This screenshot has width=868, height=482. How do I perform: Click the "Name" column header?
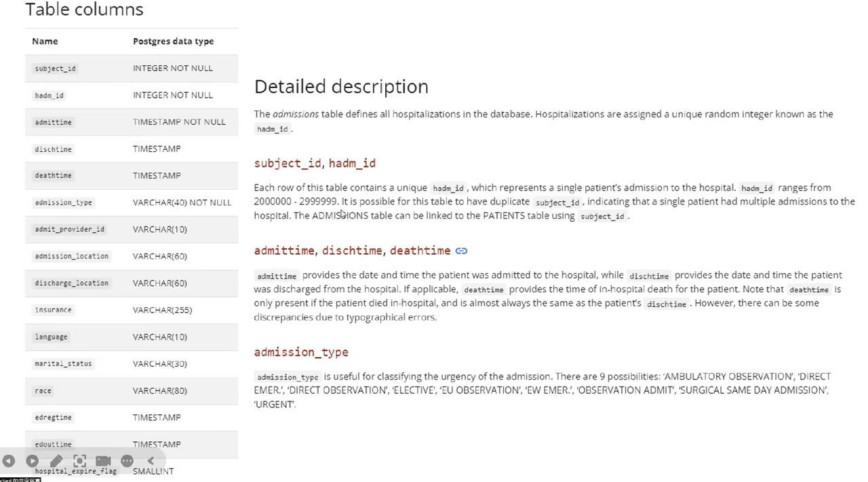pyautogui.click(x=45, y=41)
